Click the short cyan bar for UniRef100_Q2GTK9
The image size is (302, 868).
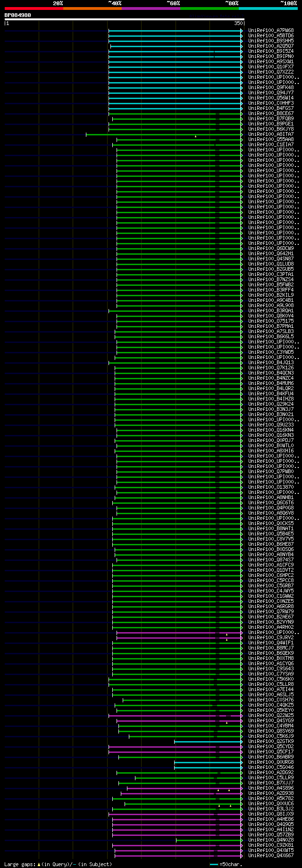pos(209,742)
